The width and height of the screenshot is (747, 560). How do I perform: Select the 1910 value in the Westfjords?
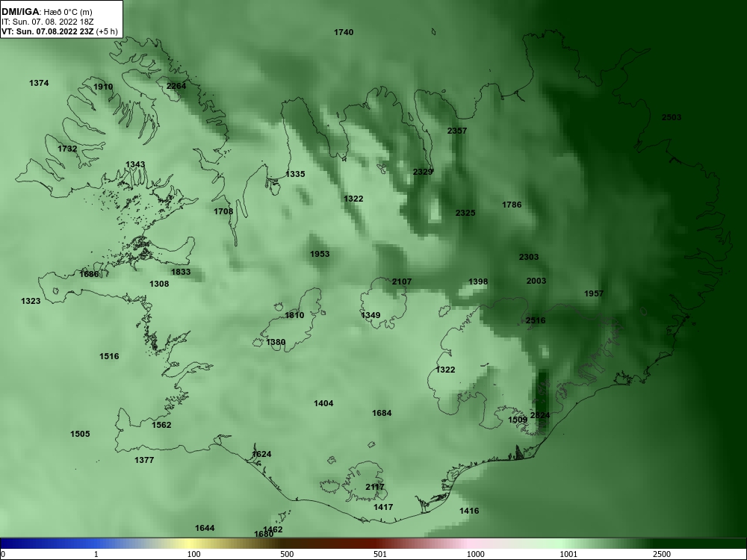click(103, 87)
